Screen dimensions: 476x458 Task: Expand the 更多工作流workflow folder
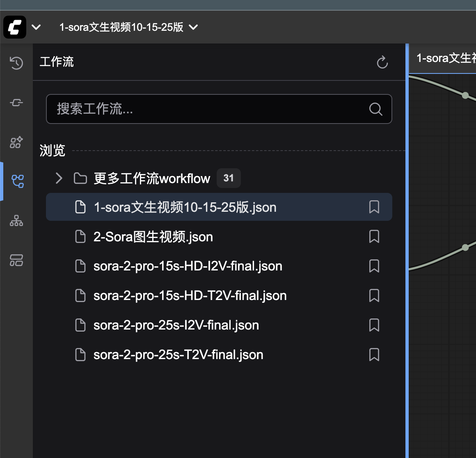click(59, 178)
